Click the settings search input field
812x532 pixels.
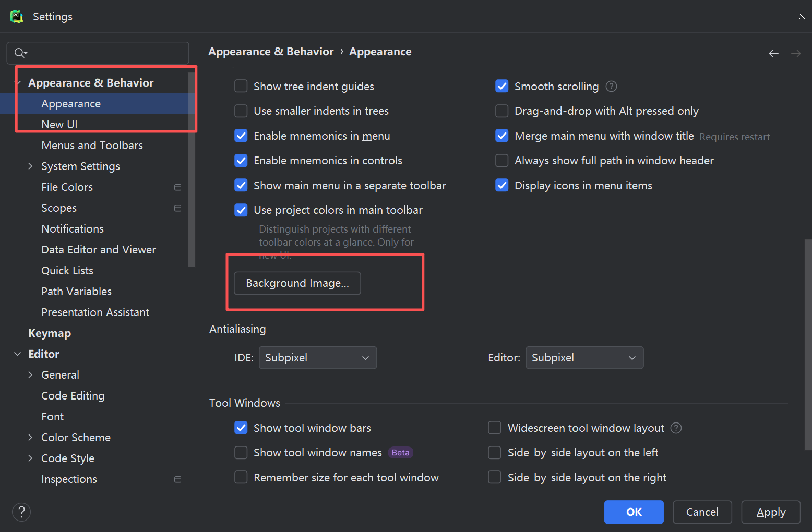point(98,53)
